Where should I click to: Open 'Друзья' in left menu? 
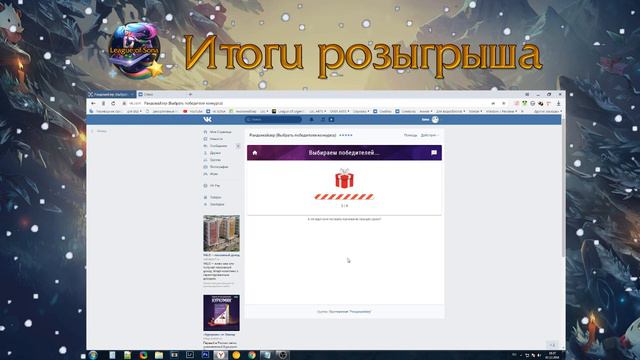[x=215, y=153]
